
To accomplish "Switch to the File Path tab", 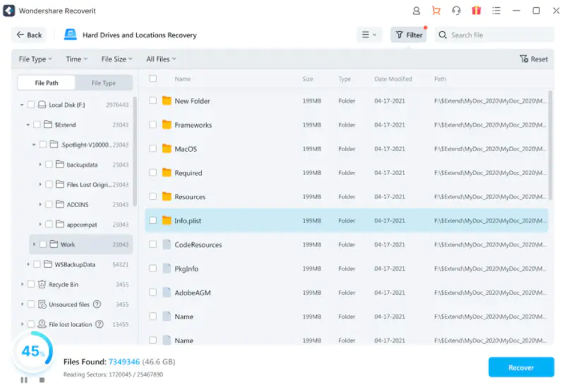I will click(x=46, y=83).
